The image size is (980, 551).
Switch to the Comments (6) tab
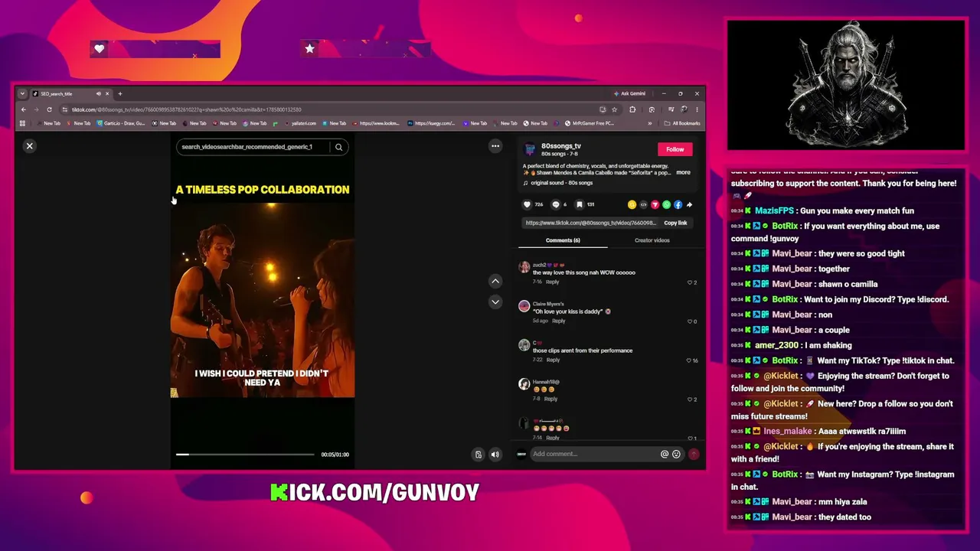(x=563, y=240)
